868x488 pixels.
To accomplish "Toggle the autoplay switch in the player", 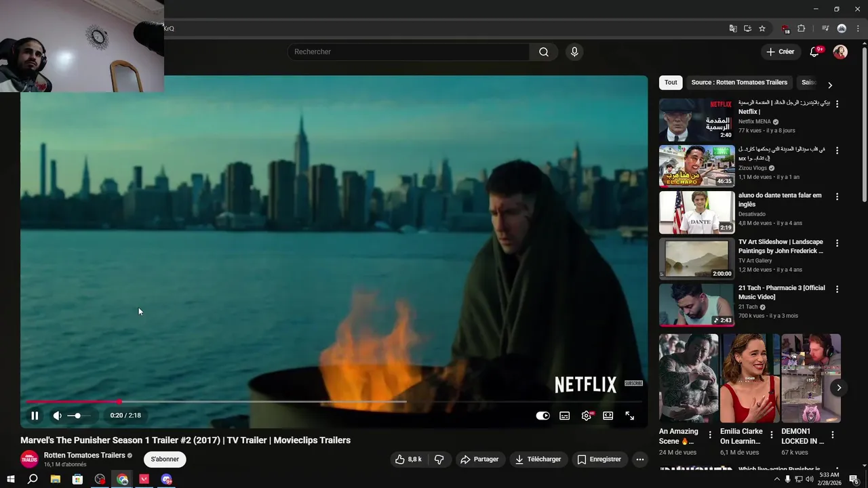I will (x=542, y=415).
